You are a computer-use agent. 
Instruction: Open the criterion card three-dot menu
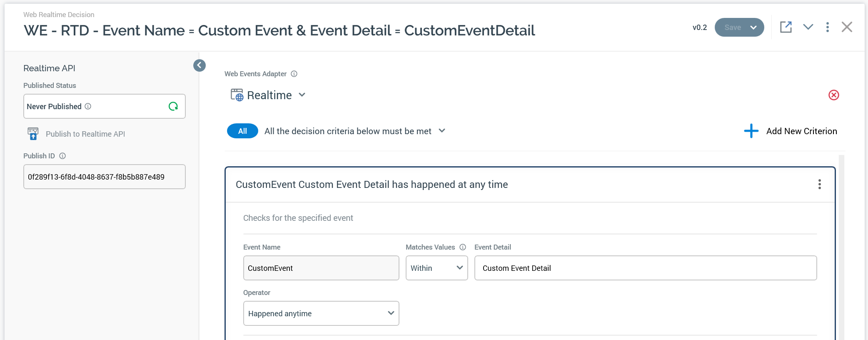(819, 184)
